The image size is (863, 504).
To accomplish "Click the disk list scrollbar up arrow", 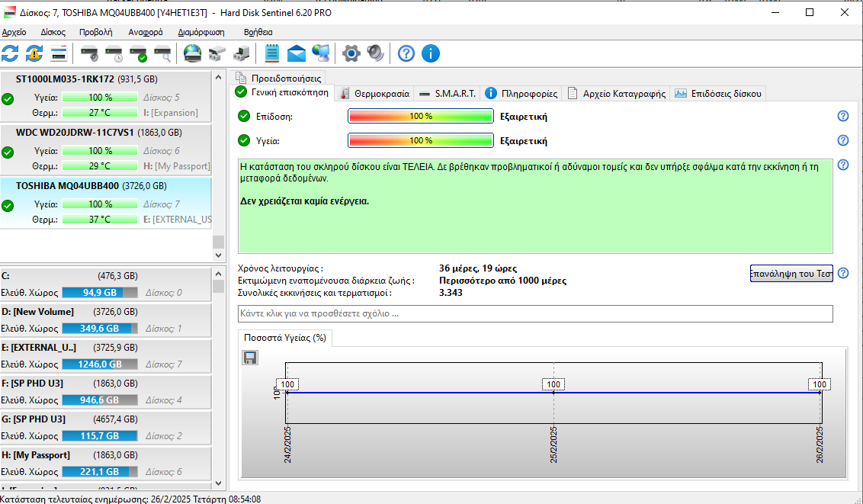I will 219,77.
